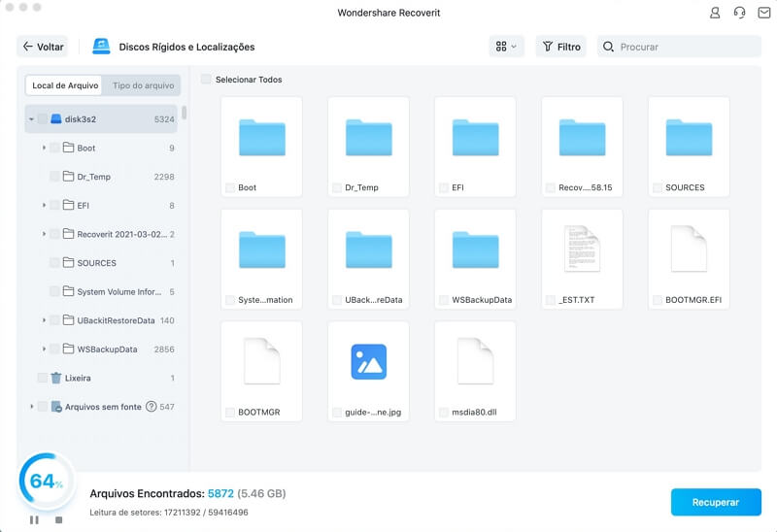
Task: Expand the WSBackupData tree node
Action: point(44,349)
